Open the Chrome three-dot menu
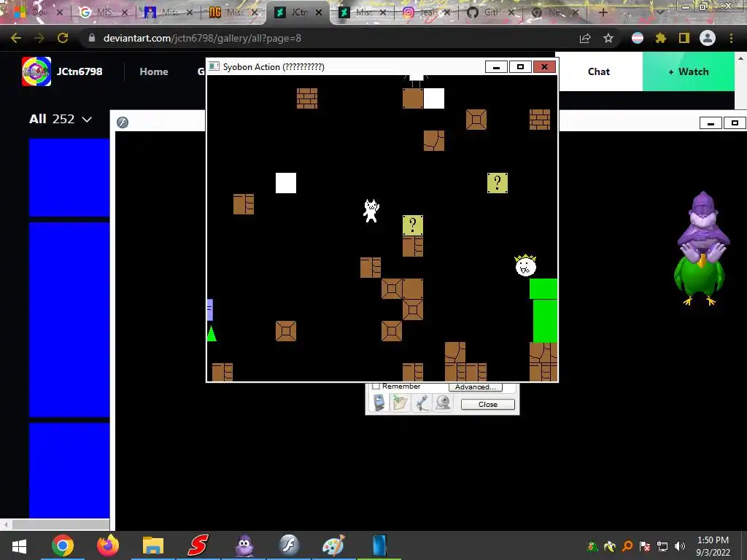Image resolution: width=747 pixels, height=560 pixels. click(x=731, y=38)
